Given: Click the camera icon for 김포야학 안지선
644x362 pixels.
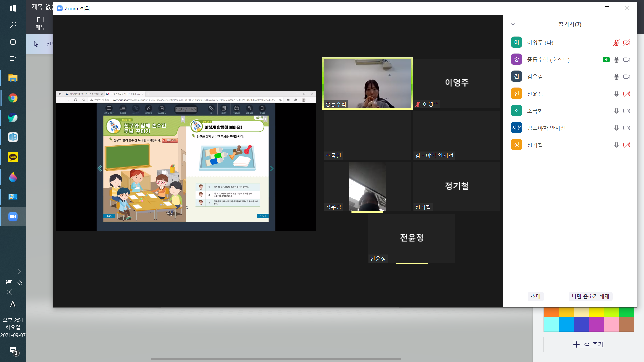Looking at the screenshot, I should tap(627, 128).
